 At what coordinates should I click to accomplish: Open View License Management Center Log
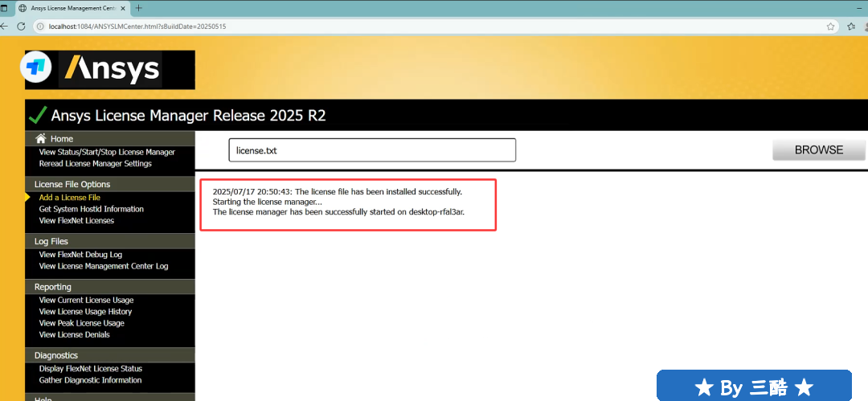[x=104, y=266]
